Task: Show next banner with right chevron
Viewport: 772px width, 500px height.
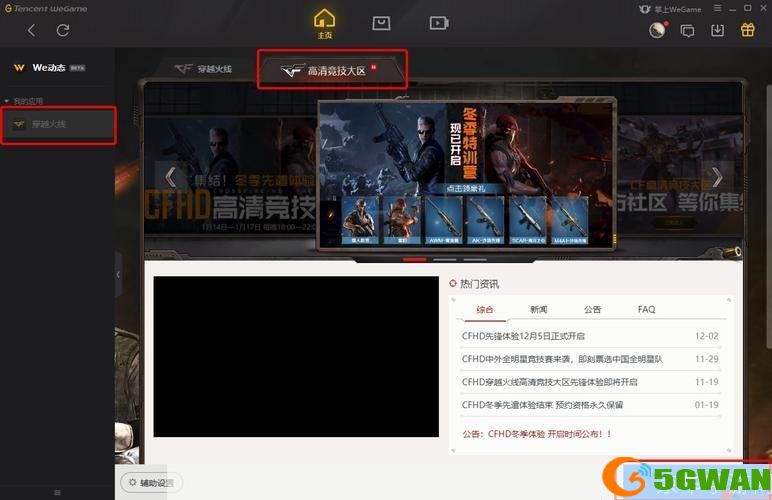Action: [716, 177]
